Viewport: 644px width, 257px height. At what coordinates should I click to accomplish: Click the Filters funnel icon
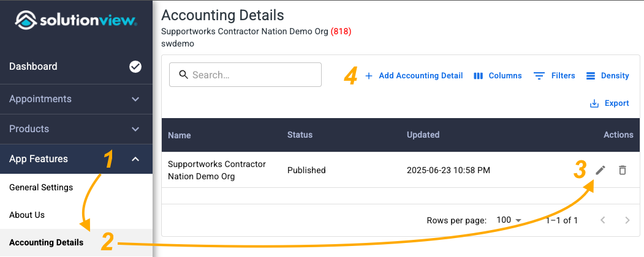tap(539, 76)
